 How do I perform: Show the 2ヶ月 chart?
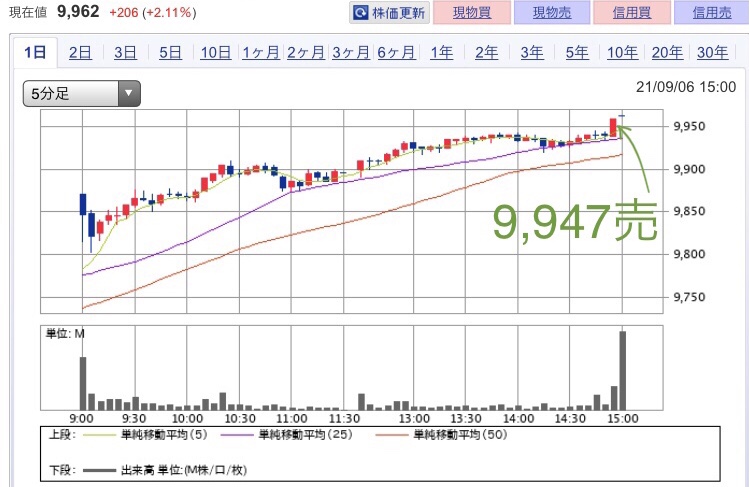306,52
